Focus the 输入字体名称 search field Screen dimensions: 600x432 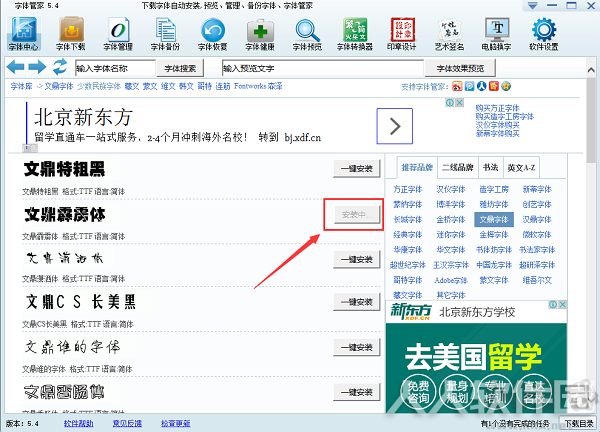[x=115, y=68]
